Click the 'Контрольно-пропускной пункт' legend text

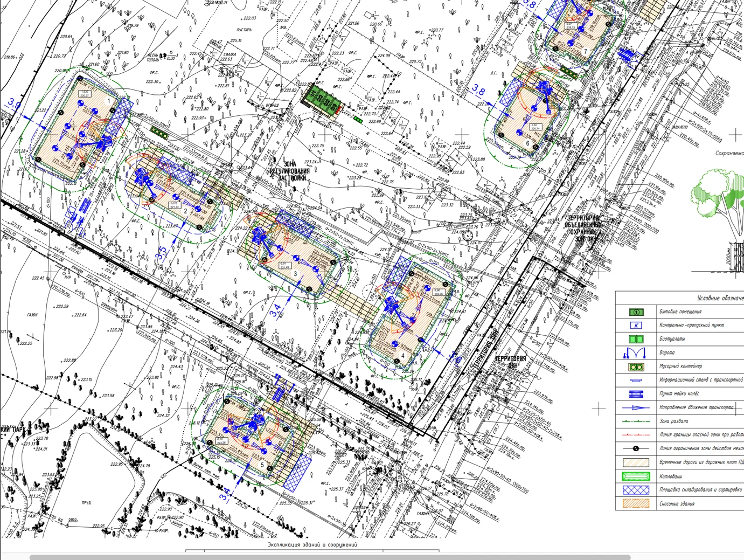click(692, 326)
